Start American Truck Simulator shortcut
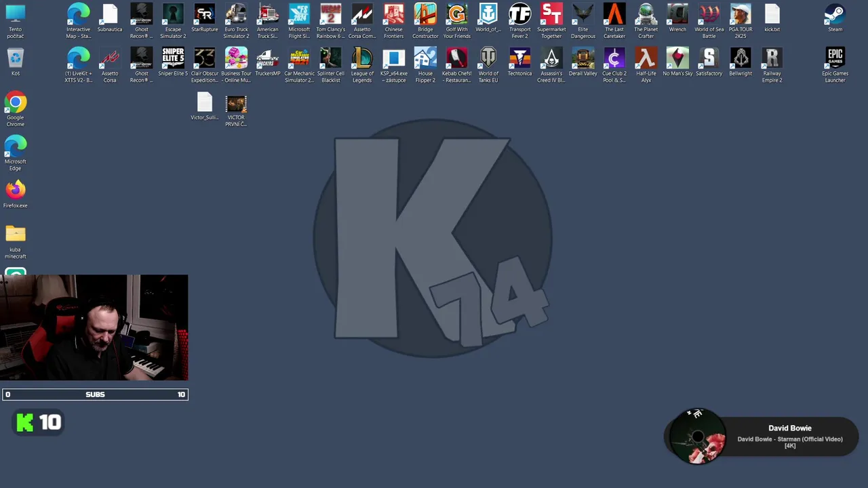The width and height of the screenshot is (868, 488). [x=267, y=21]
